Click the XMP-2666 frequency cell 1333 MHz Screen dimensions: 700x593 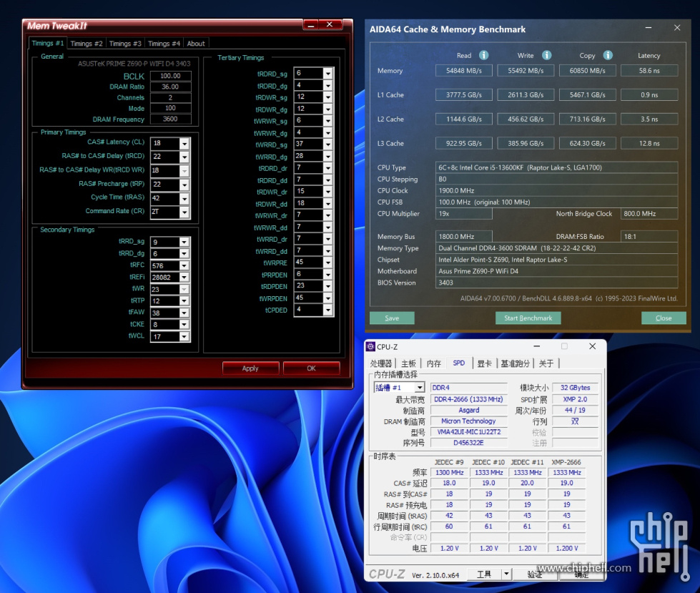pos(567,472)
